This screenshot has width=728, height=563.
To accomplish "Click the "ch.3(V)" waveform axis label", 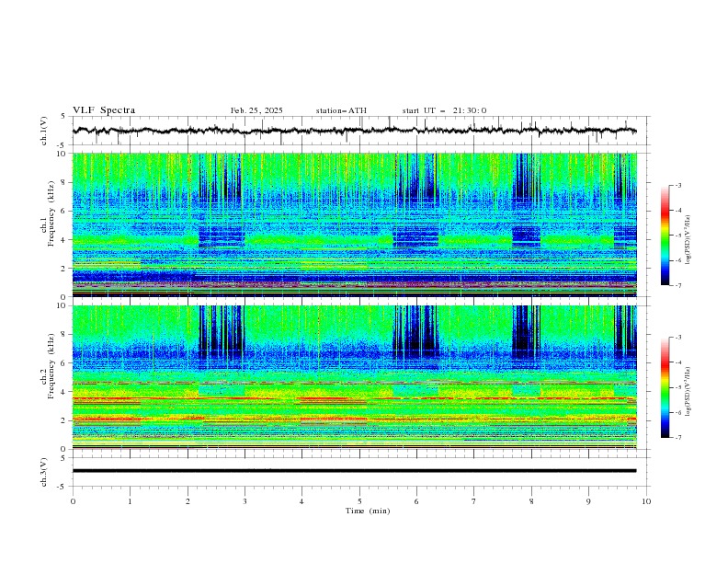I will click(x=44, y=472).
